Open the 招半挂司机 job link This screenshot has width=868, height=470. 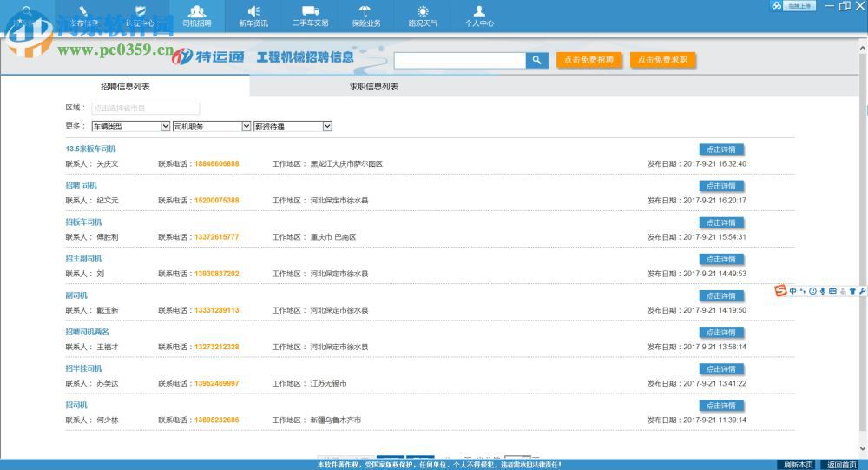click(83, 368)
